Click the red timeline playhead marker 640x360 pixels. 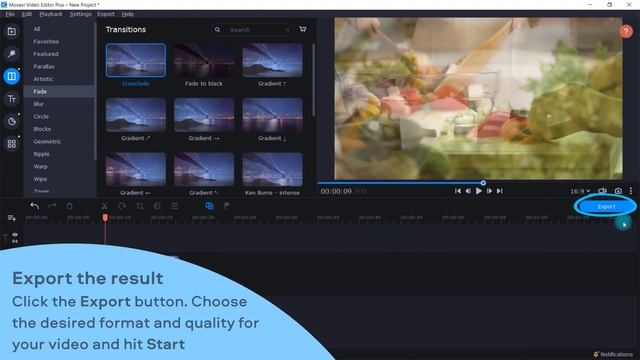(105, 218)
